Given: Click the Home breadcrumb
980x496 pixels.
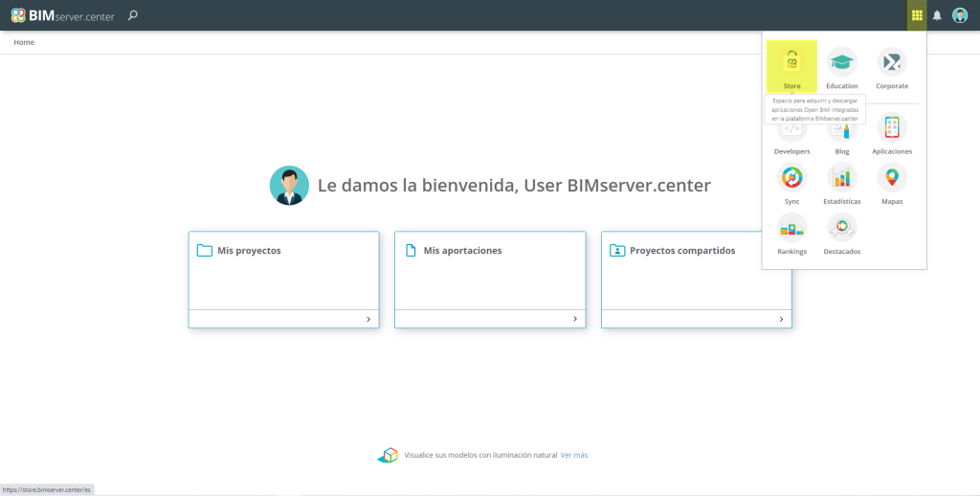Looking at the screenshot, I should (x=24, y=42).
